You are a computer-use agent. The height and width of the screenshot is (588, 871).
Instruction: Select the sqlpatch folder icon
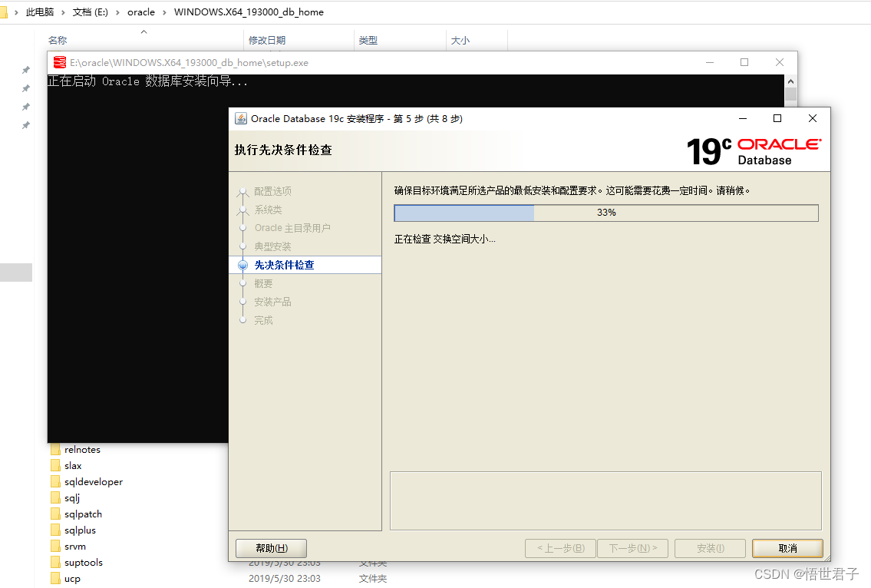[x=55, y=514]
